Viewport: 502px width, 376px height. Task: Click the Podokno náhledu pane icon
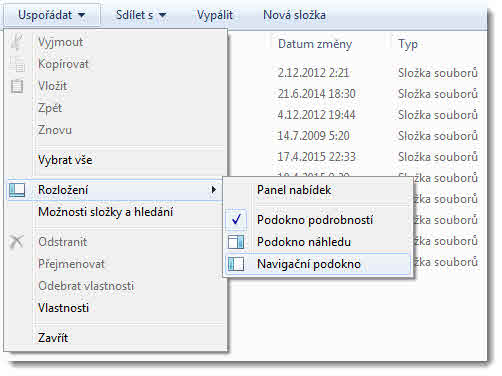(x=236, y=242)
